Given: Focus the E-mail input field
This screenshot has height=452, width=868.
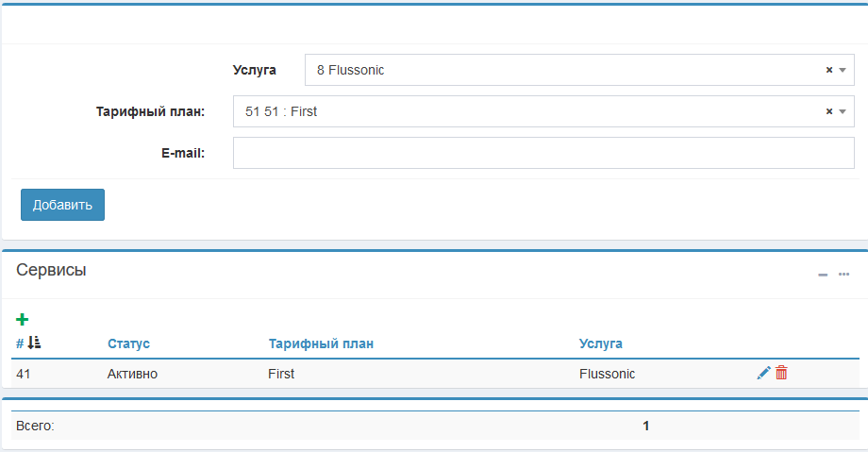Looking at the screenshot, I should coord(543,153).
